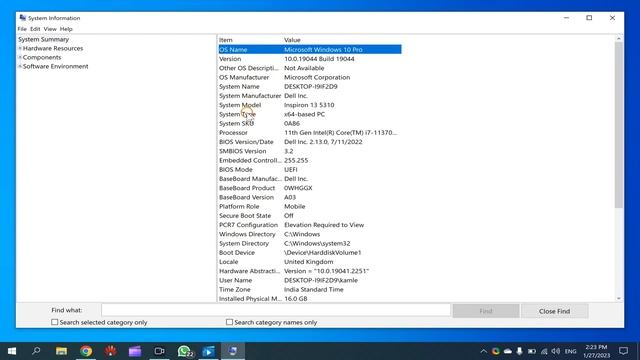Click the vertical scrollbar thumb

[619, 125]
